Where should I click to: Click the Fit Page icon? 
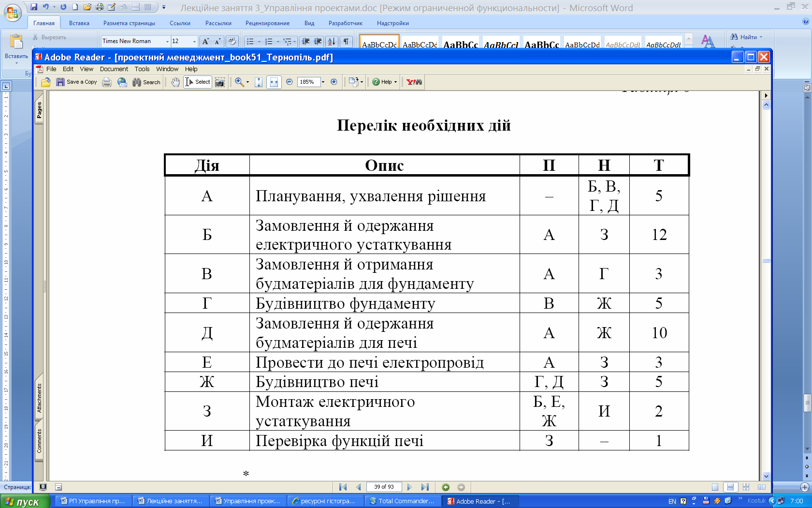[x=259, y=82]
